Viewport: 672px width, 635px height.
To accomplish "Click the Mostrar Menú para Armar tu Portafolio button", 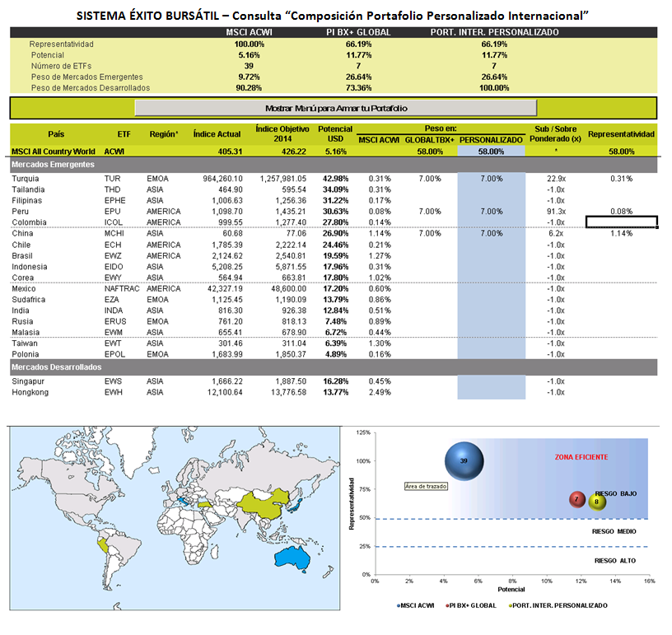I will 335,108.
